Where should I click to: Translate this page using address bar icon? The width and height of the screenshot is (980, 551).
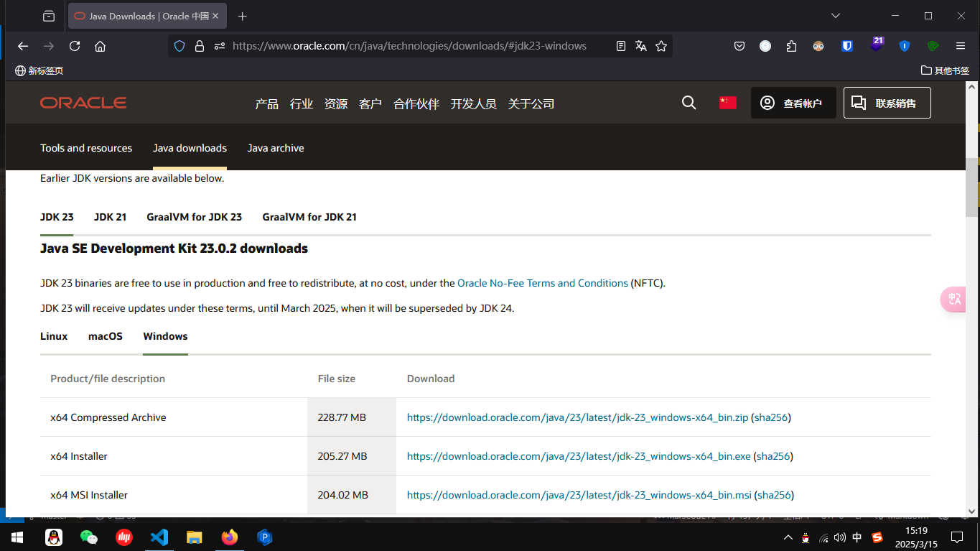coord(641,46)
